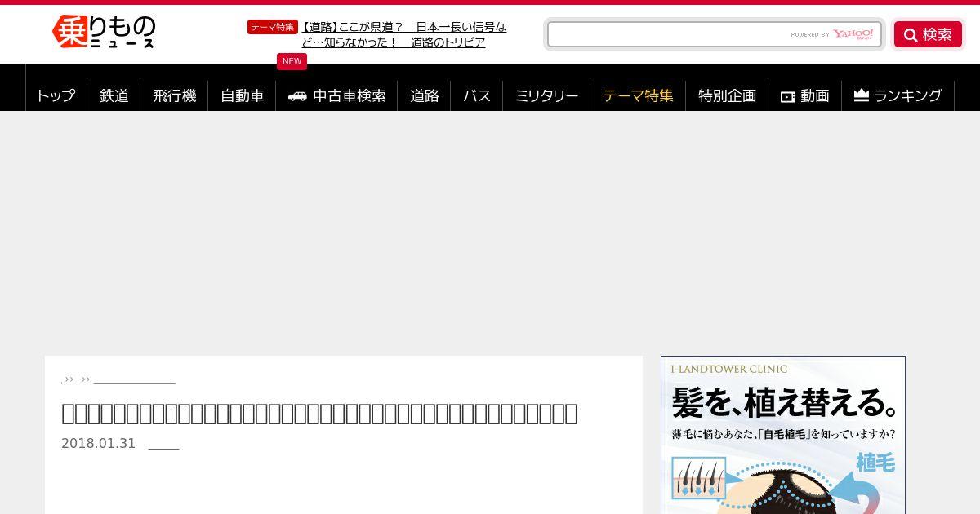Click the red 検索 search button
This screenshot has height=514, width=980.
click(x=928, y=34)
